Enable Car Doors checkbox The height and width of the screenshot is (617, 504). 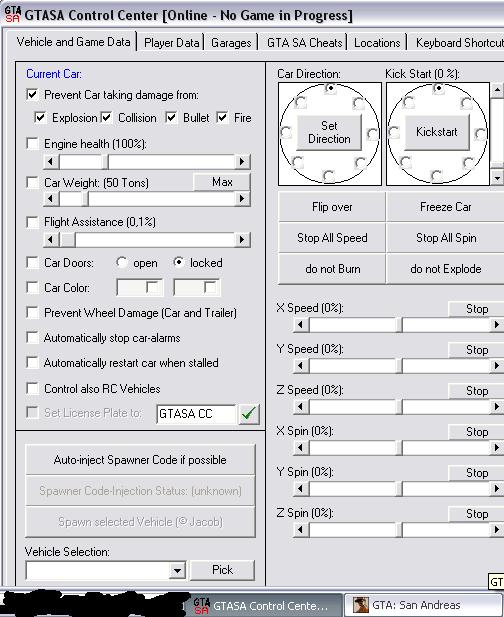pyautogui.click(x=32, y=262)
